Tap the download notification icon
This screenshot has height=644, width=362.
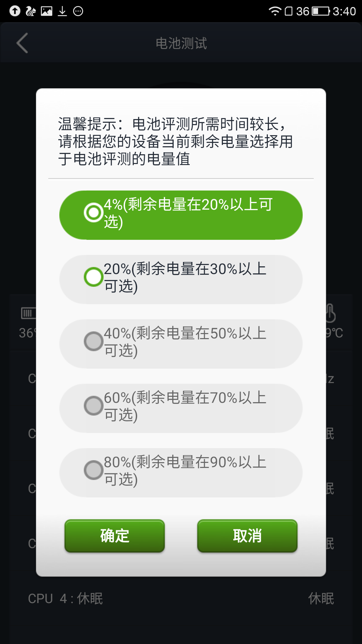point(62,11)
